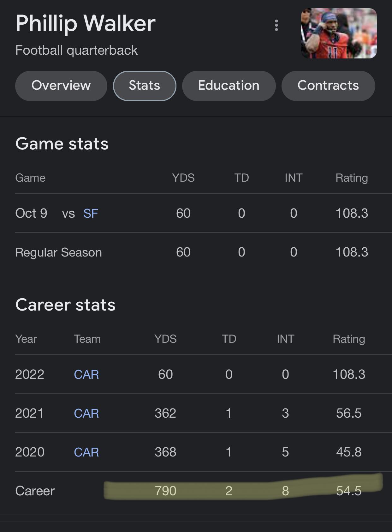392x532 pixels.
Task: Open the Education tab
Action: (229, 86)
